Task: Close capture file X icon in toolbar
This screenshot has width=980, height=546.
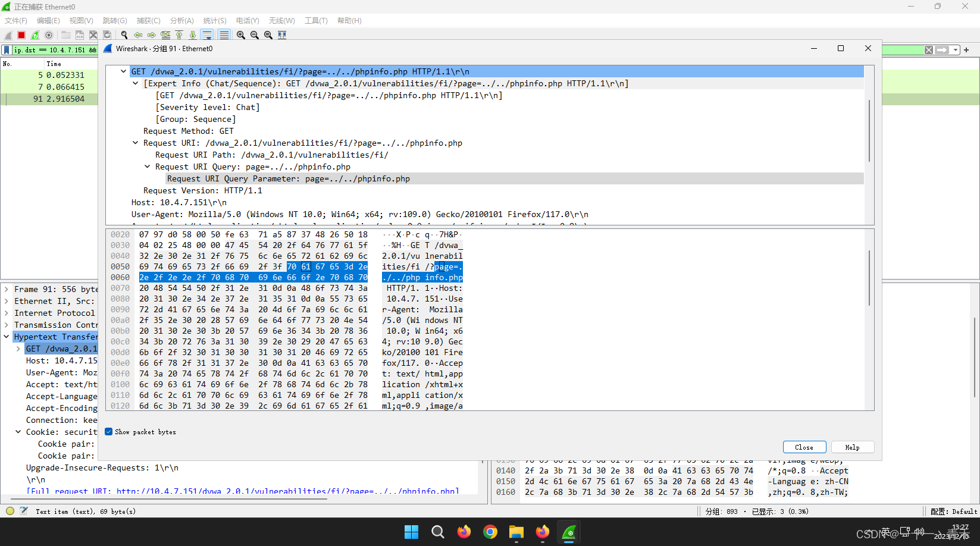Action: [x=93, y=35]
